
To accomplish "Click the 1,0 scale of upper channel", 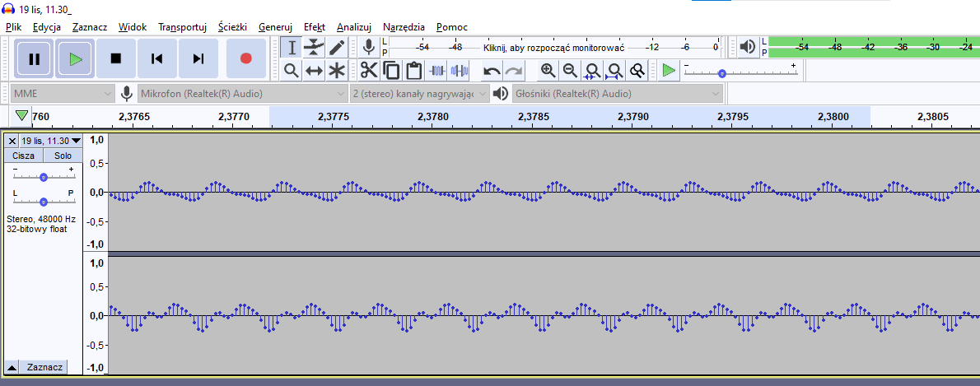I will click(x=97, y=141).
